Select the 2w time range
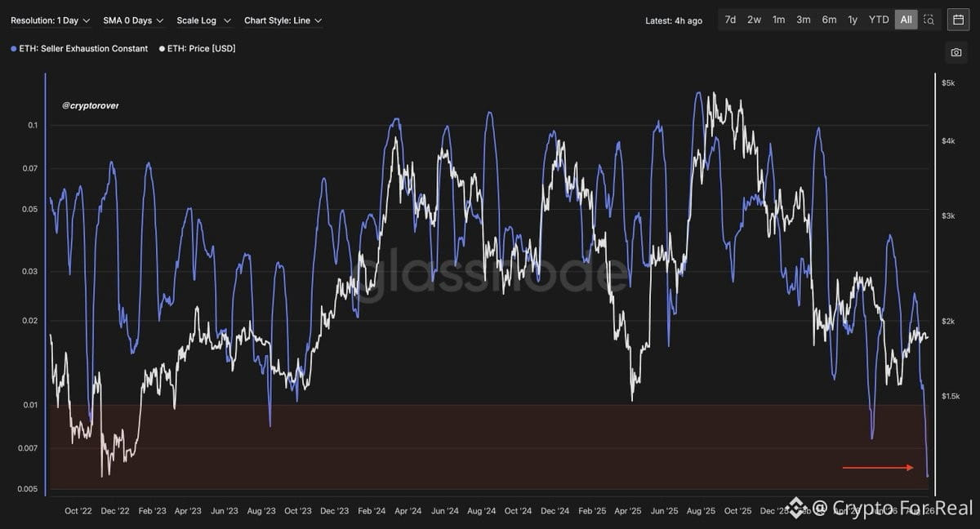 point(754,20)
